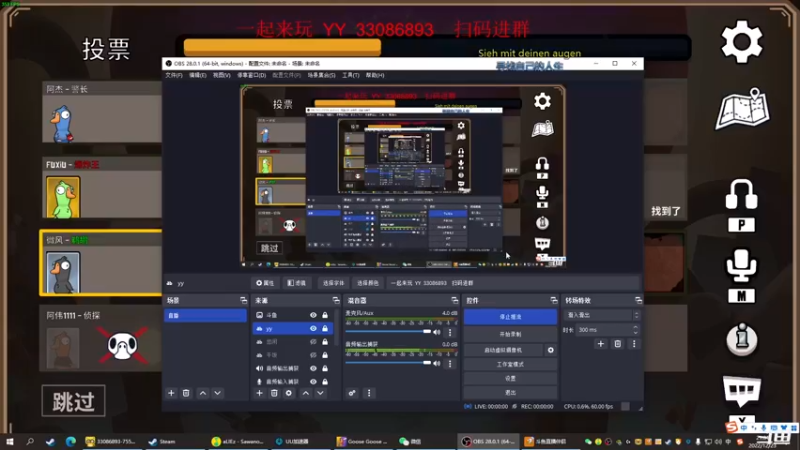Click the 滤镜 filters toolbar button

point(297,283)
